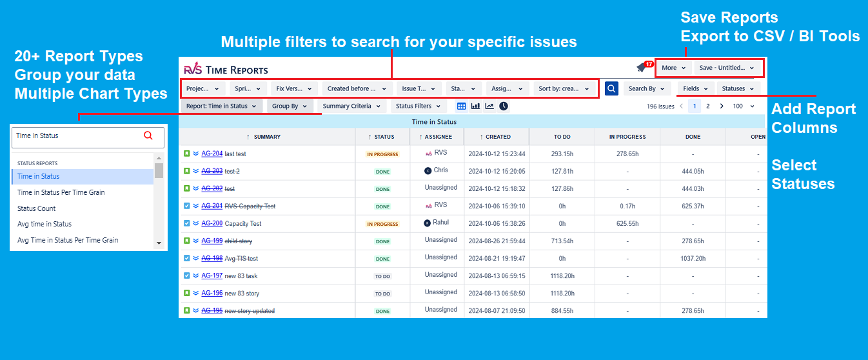Open the Fields dropdown
868x360 pixels.
pos(695,88)
